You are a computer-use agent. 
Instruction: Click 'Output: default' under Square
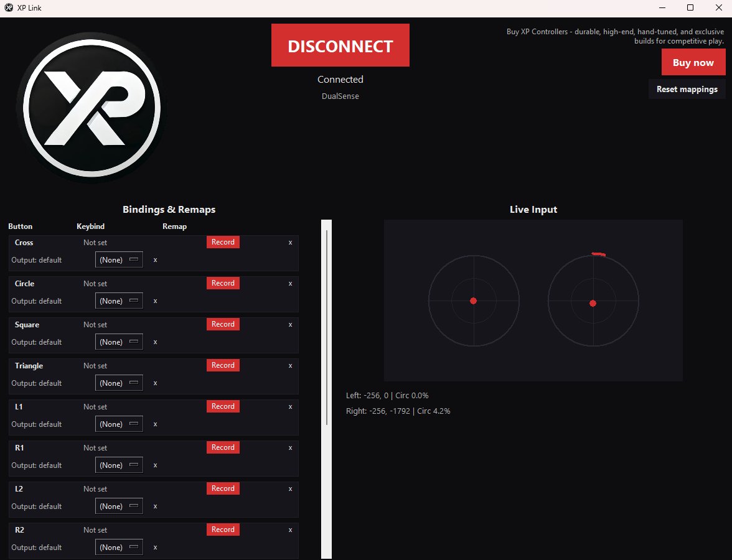coord(36,342)
